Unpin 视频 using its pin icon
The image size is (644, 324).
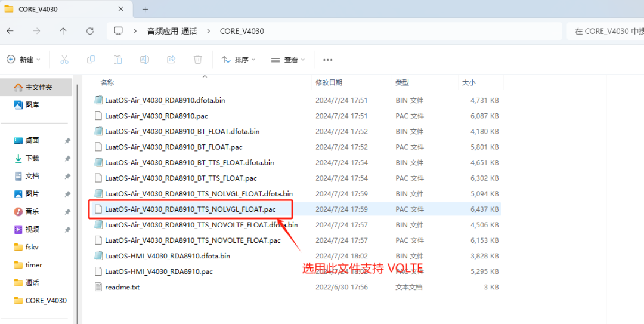point(67,229)
